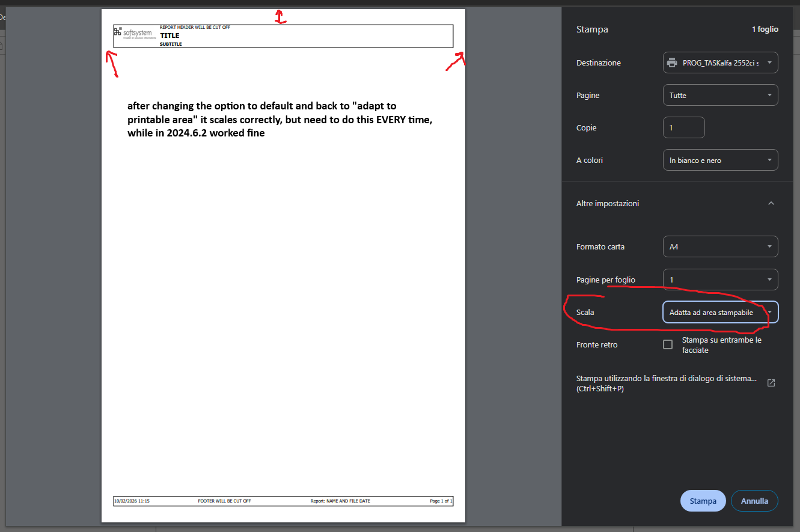Open the Pagine per foglio dropdown
Screen dimensions: 800x532
tap(720, 280)
